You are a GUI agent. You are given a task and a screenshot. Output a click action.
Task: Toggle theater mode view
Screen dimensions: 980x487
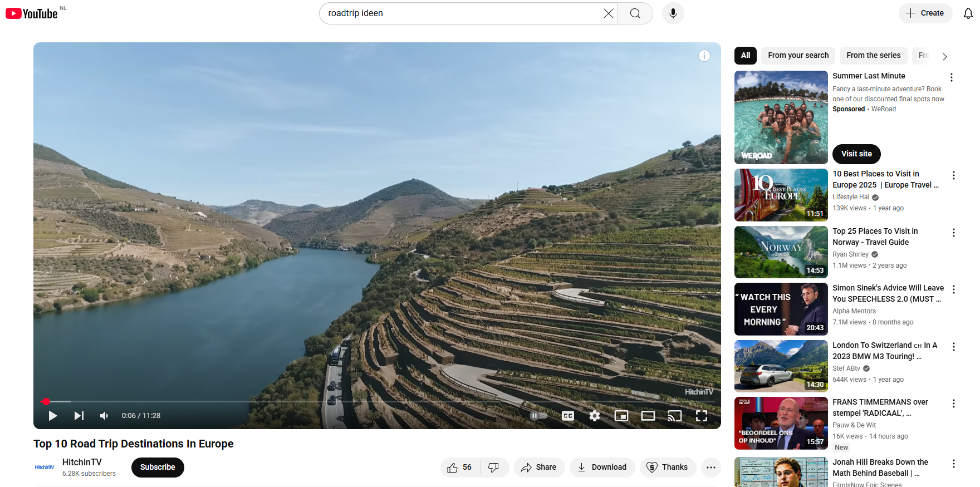648,416
